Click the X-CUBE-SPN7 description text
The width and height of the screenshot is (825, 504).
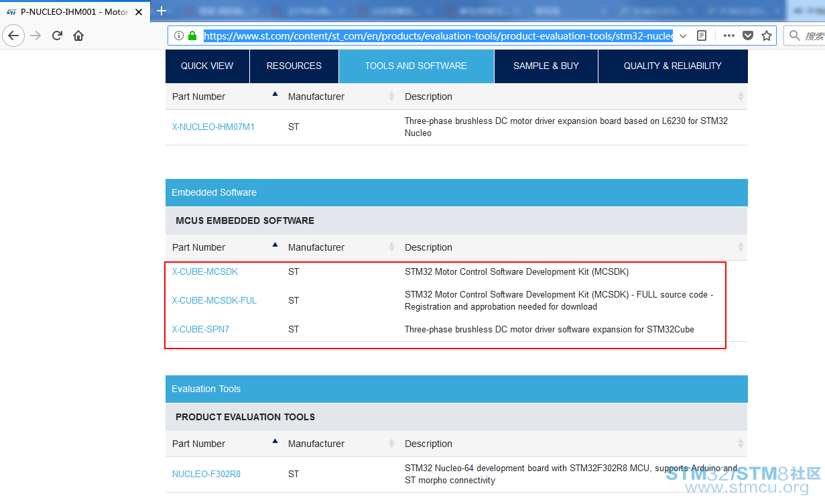[x=550, y=329]
